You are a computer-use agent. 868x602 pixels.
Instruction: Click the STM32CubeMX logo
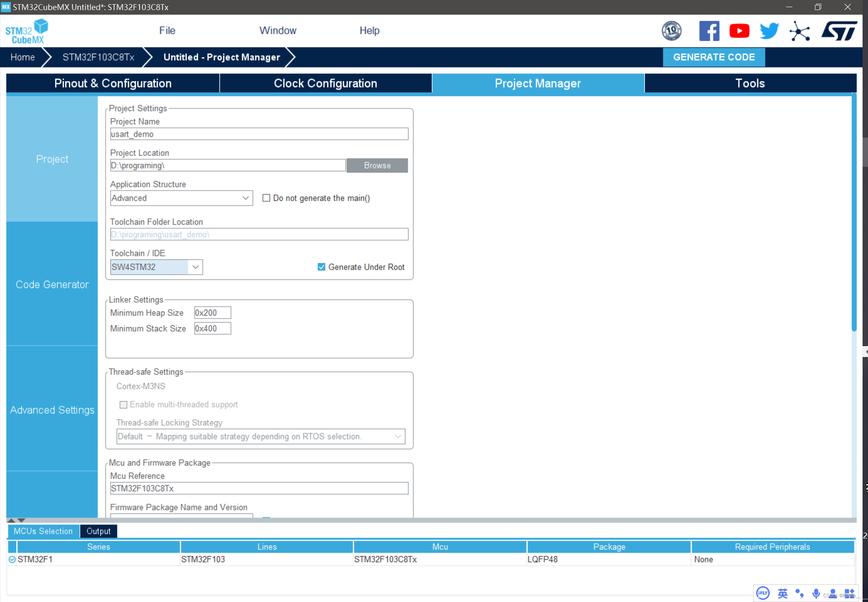(x=27, y=31)
